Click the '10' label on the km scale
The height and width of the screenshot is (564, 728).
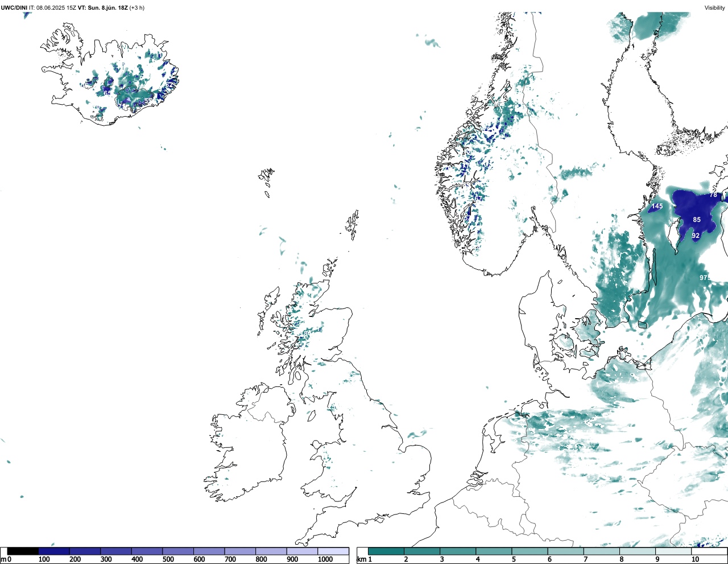[x=695, y=559]
